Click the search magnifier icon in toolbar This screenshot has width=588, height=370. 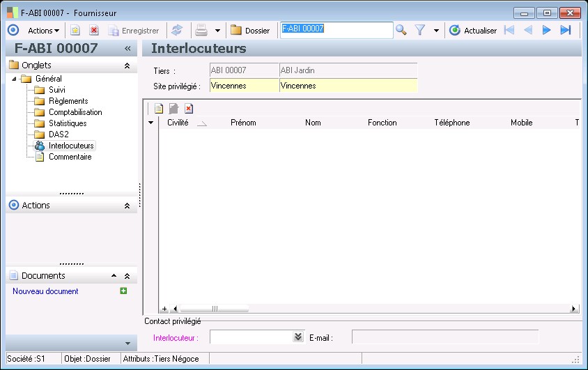tap(401, 30)
